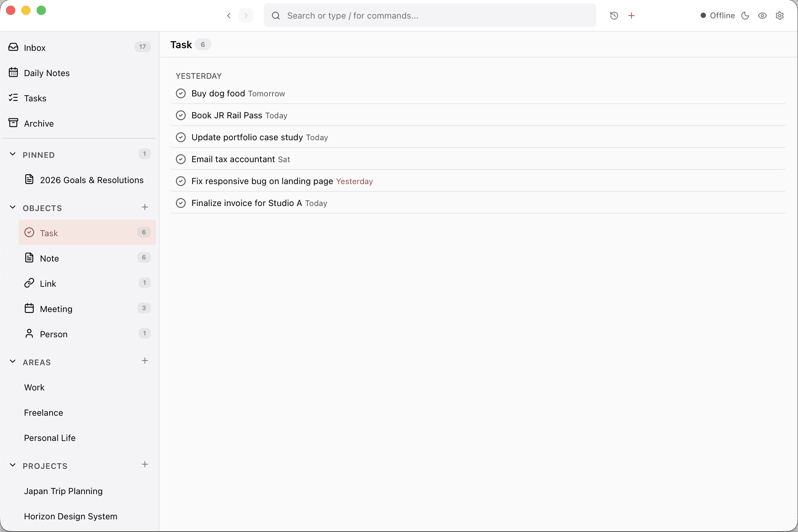The image size is (798, 532).
Task: Open the Tasks sidebar item
Action: [x=35, y=98]
